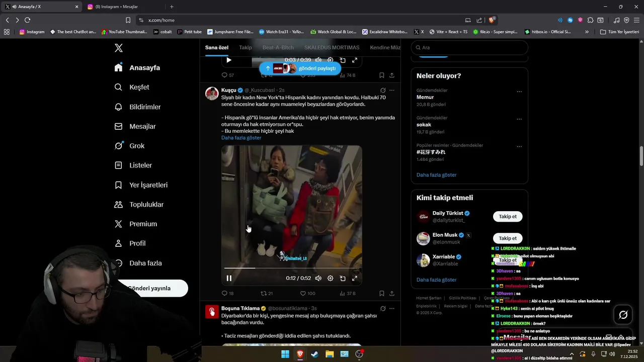Open Shazam extension icon
Image resolution: width=644 pixels, height=362 pixels.
click(570, 20)
